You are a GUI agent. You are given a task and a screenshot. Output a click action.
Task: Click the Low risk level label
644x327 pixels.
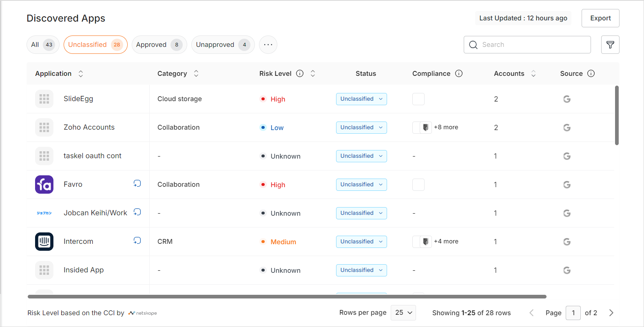[x=277, y=128]
